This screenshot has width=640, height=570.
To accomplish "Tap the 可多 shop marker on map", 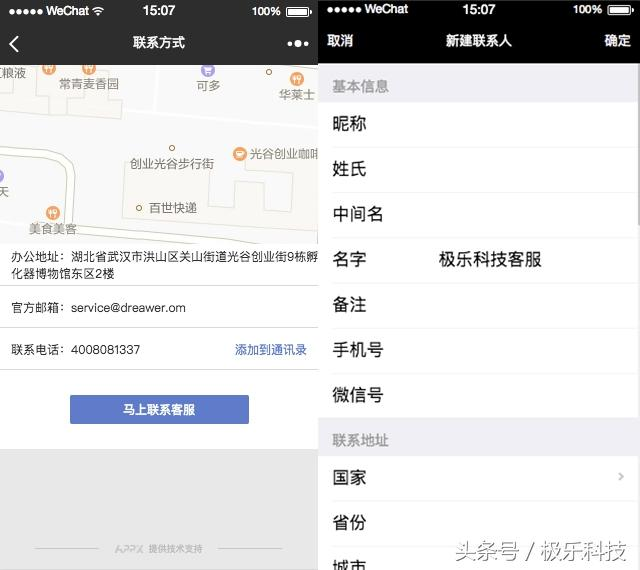I will click(x=208, y=71).
